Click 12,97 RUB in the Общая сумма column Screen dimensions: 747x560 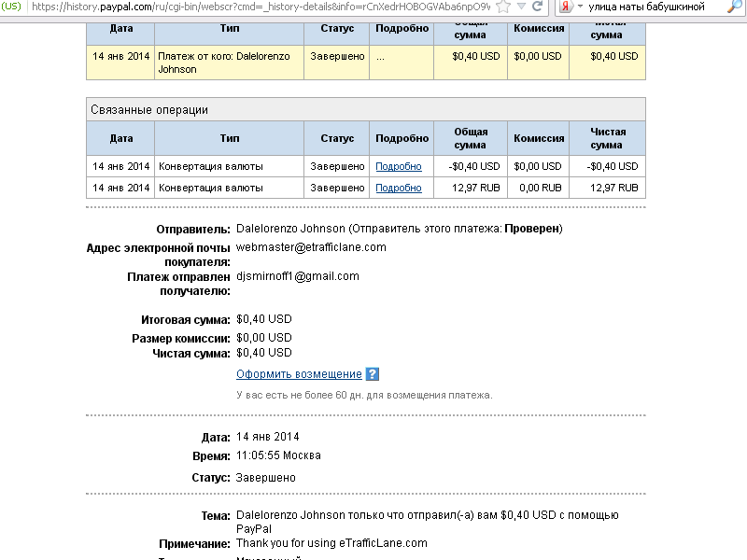(476, 188)
